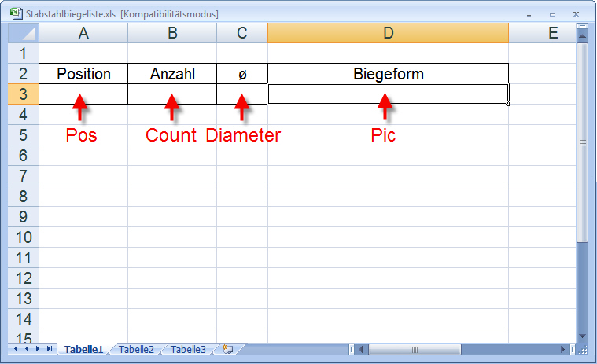
Task: Click the vertical scrollbar thumb
Action: 582,142
